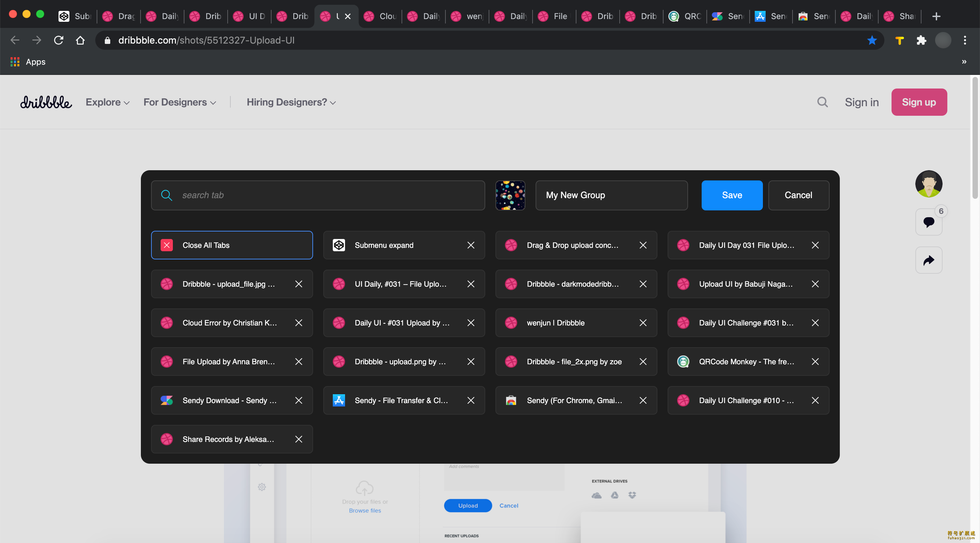This screenshot has height=543, width=980.
Task: Close the Drag & Drop upload concept entry
Action: coord(643,245)
